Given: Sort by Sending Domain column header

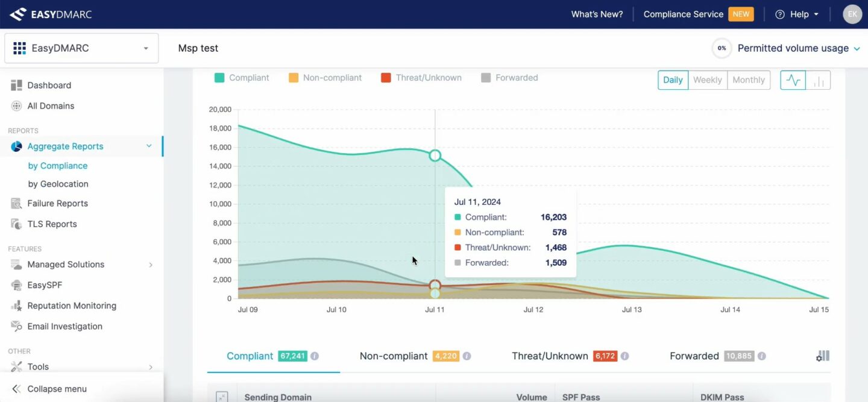Looking at the screenshot, I should (278, 397).
